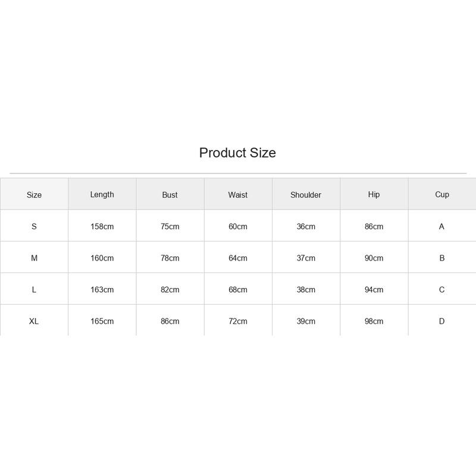The height and width of the screenshot is (476, 476).
Task: Click the Hip column header
Action: coord(374,195)
